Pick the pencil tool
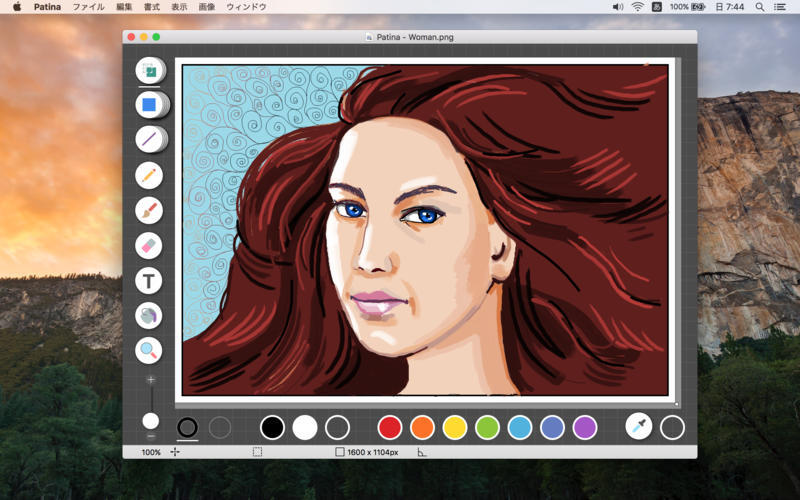This screenshot has width=800, height=500. 149,175
